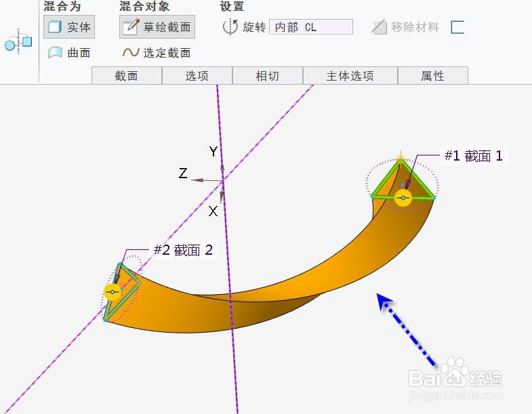Click the thin feature icon beside 移除材料
The width and height of the screenshot is (532, 414).
pyautogui.click(x=457, y=27)
